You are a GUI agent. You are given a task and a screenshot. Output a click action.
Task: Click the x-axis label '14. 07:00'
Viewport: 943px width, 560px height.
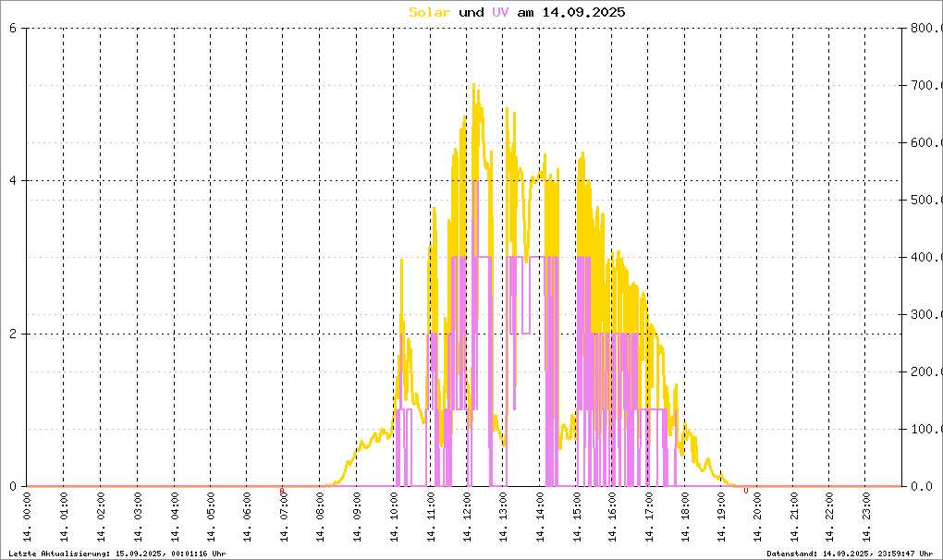tap(283, 517)
